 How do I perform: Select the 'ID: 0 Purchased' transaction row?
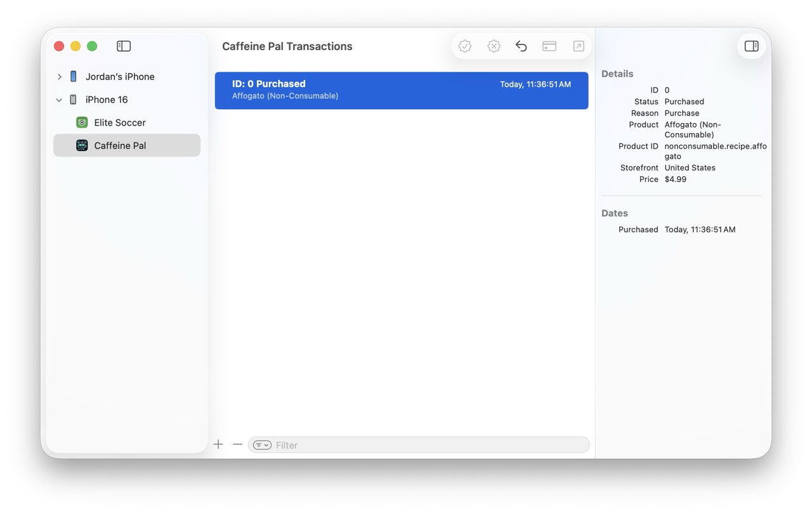pos(402,91)
